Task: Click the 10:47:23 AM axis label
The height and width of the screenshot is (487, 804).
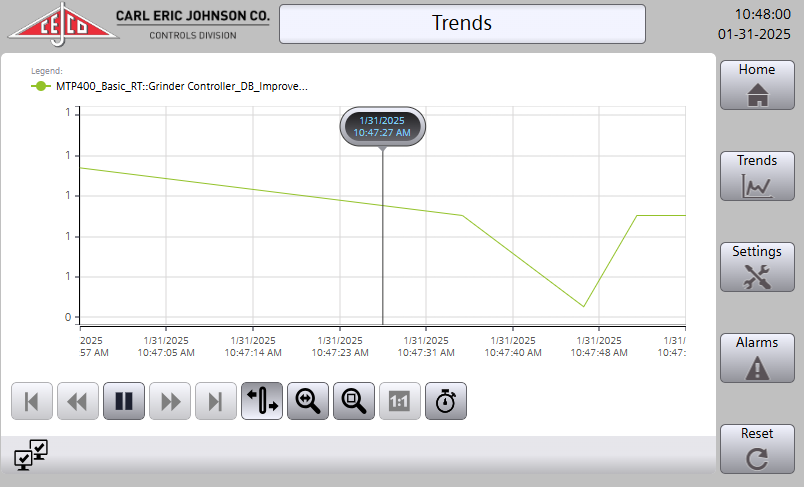Action: [x=340, y=347]
